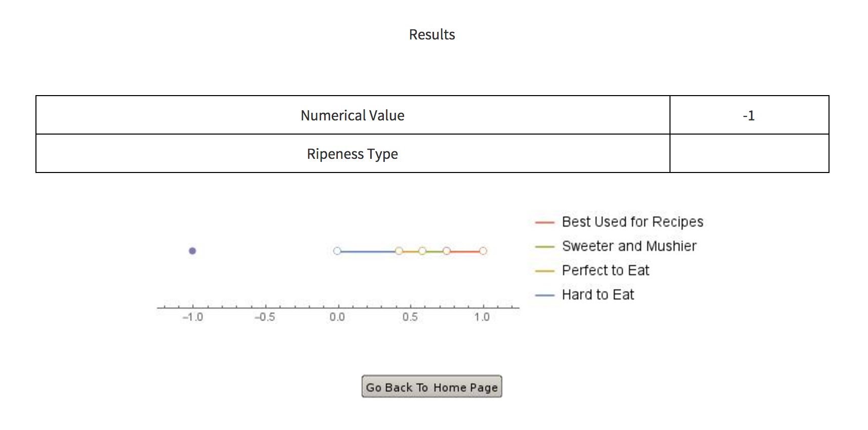Select the Perfect to Eat legend label
This screenshot has width=868, height=430.
(x=605, y=270)
